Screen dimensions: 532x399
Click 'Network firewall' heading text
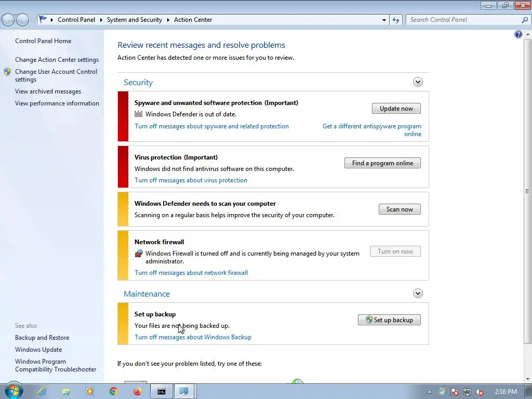[159, 242]
